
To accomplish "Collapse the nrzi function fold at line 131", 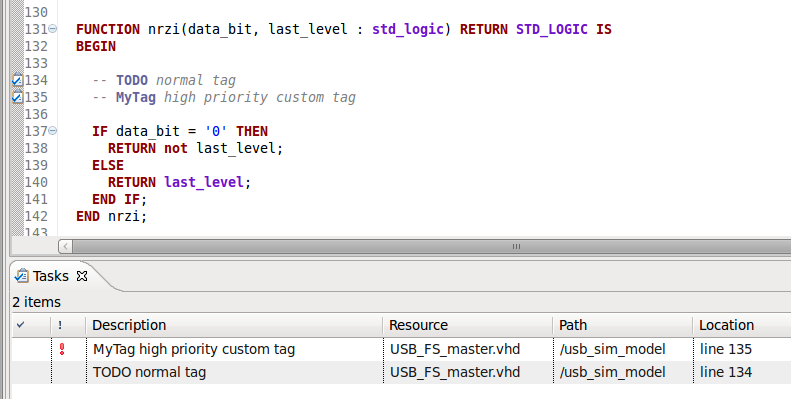I will (x=52, y=29).
